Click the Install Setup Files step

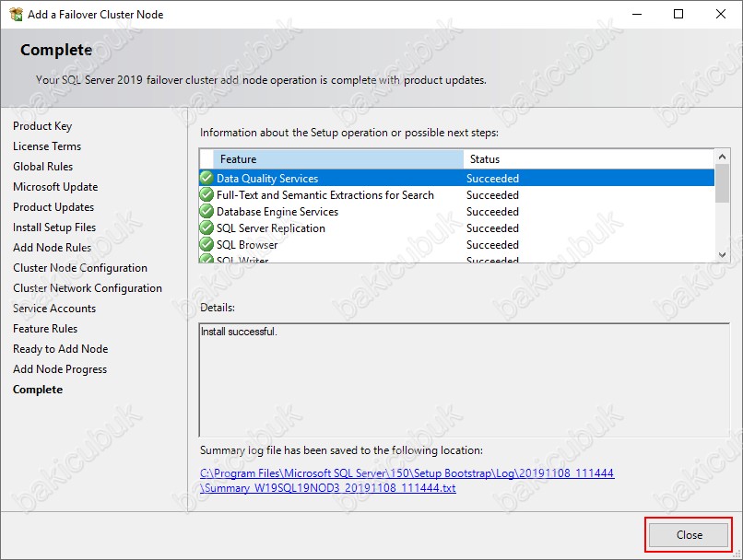point(54,227)
